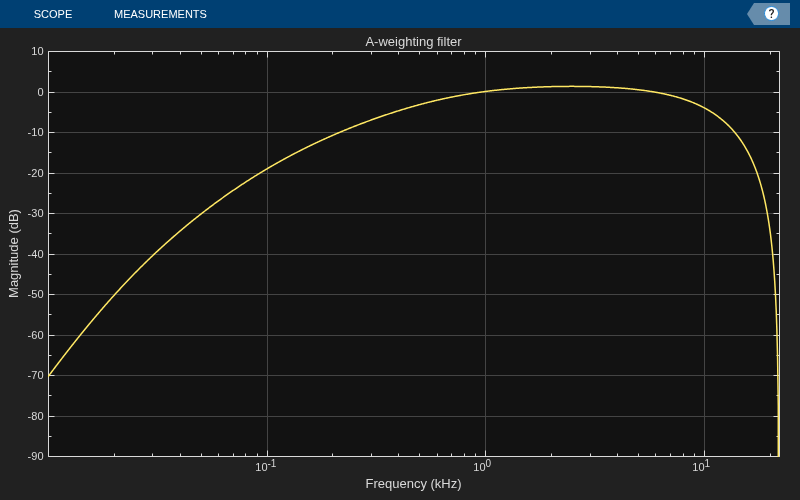Viewport: 800px width, 500px height.
Task: Click the 10 tick label on y-axis
Action: (x=38, y=51)
